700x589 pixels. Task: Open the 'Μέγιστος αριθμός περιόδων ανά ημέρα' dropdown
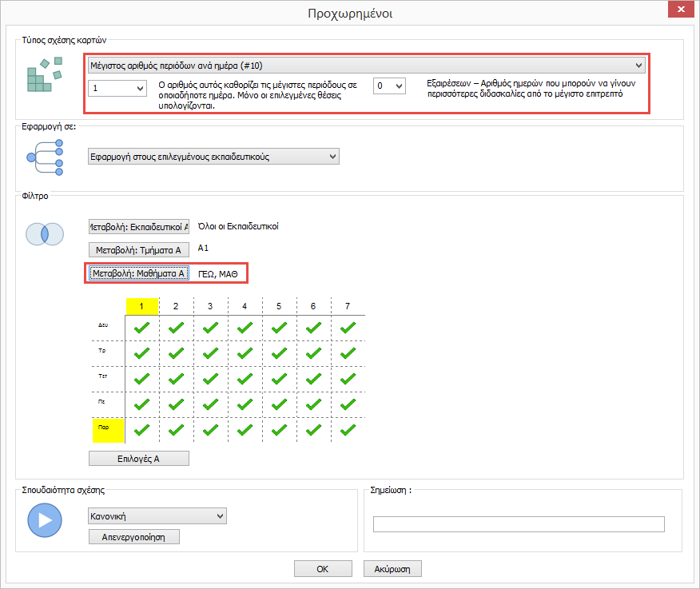(365, 66)
